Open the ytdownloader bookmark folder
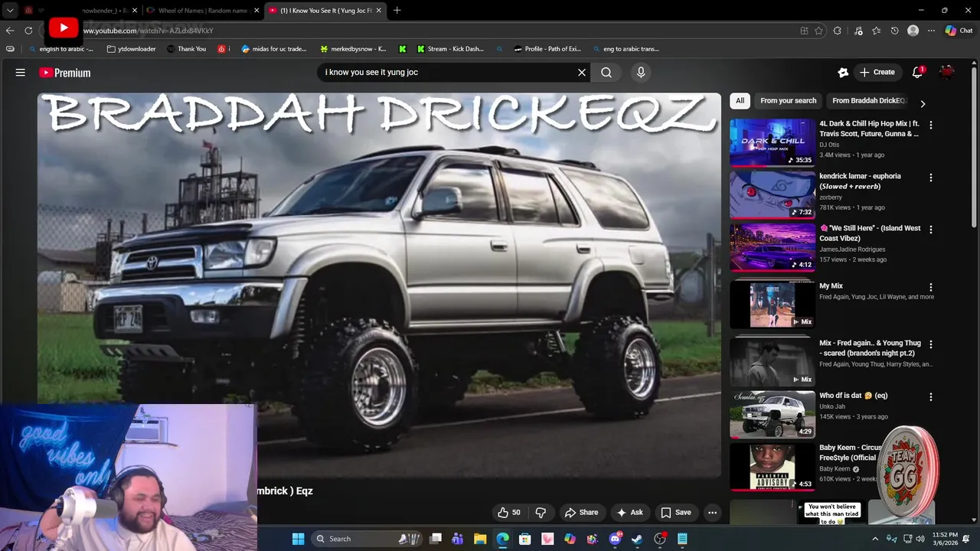980x551 pixels. pos(132,49)
